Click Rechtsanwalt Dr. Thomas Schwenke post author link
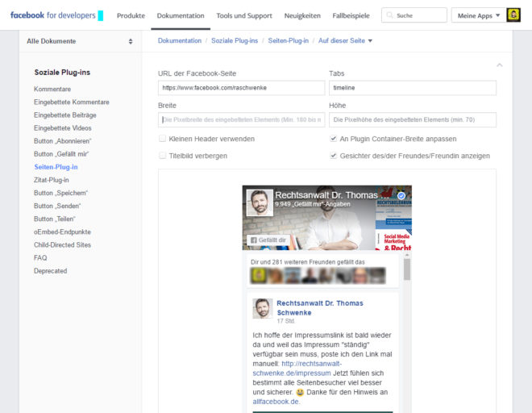 [x=320, y=308]
